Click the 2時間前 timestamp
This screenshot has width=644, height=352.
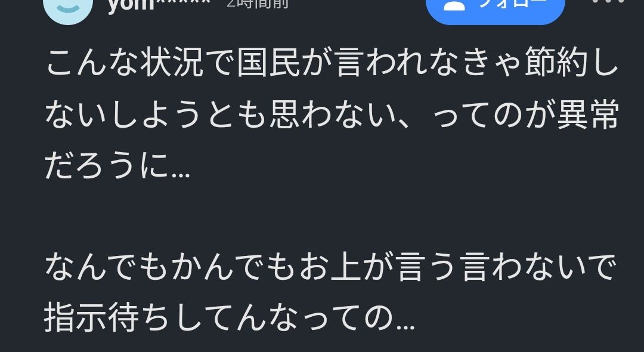[258, 4]
